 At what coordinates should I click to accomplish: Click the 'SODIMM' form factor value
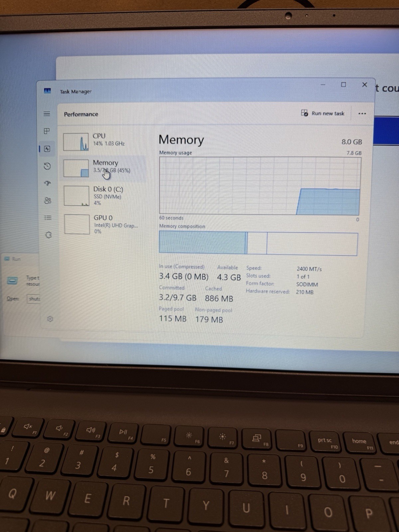(307, 285)
